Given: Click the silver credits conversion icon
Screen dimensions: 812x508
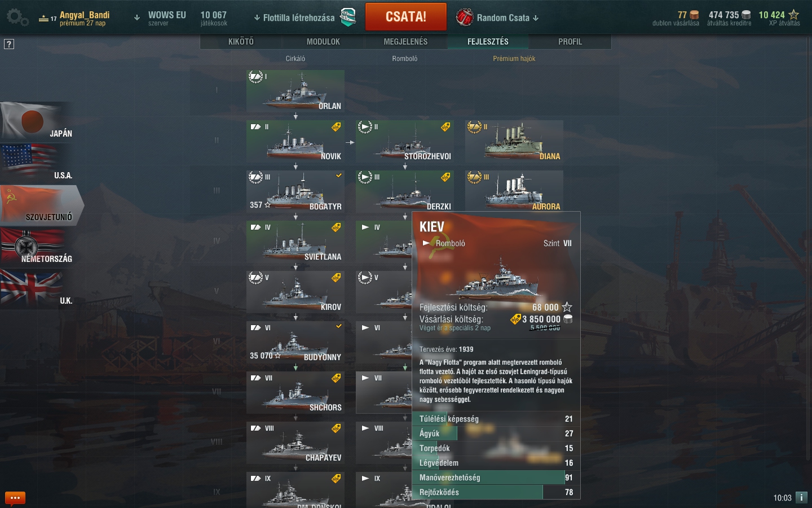Looking at the screenshot, I should [746, 15].
